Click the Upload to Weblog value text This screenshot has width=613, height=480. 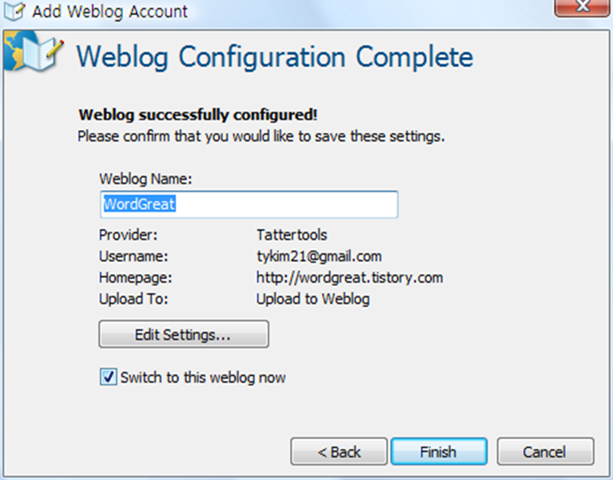click(313, 299)
